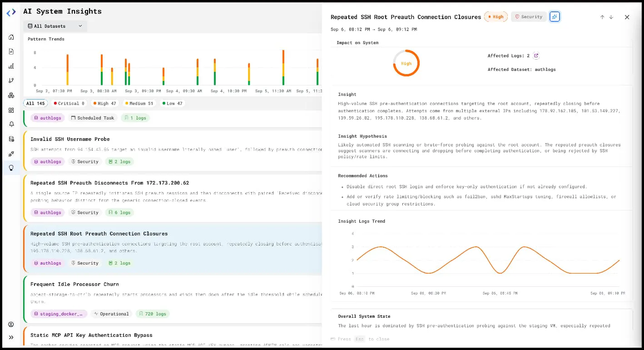The width and height of the screenshot is (644, 350).
Task: Open the bell alerts sidebar icon
Action: (11, 124)
